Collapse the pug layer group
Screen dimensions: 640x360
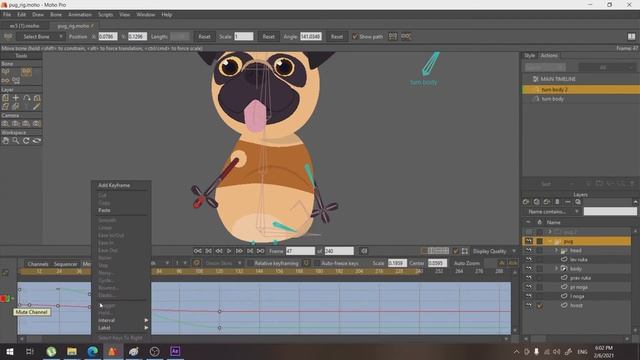(550, 241)
